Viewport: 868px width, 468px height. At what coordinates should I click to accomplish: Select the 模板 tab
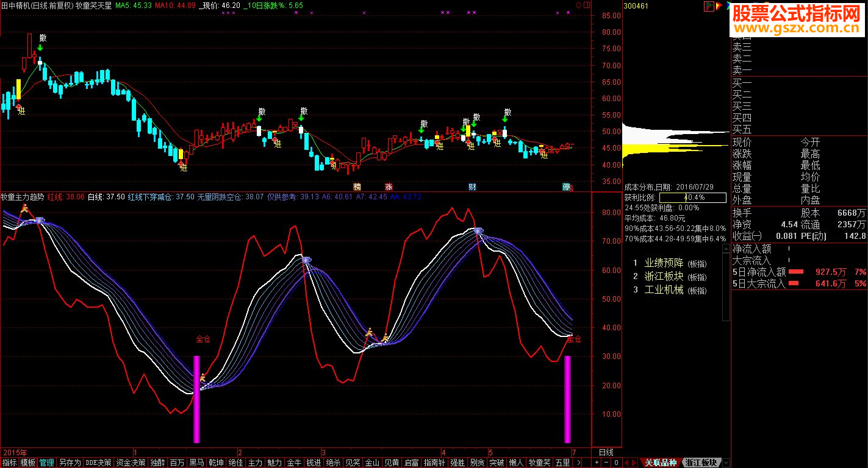(x=28, y=463)
